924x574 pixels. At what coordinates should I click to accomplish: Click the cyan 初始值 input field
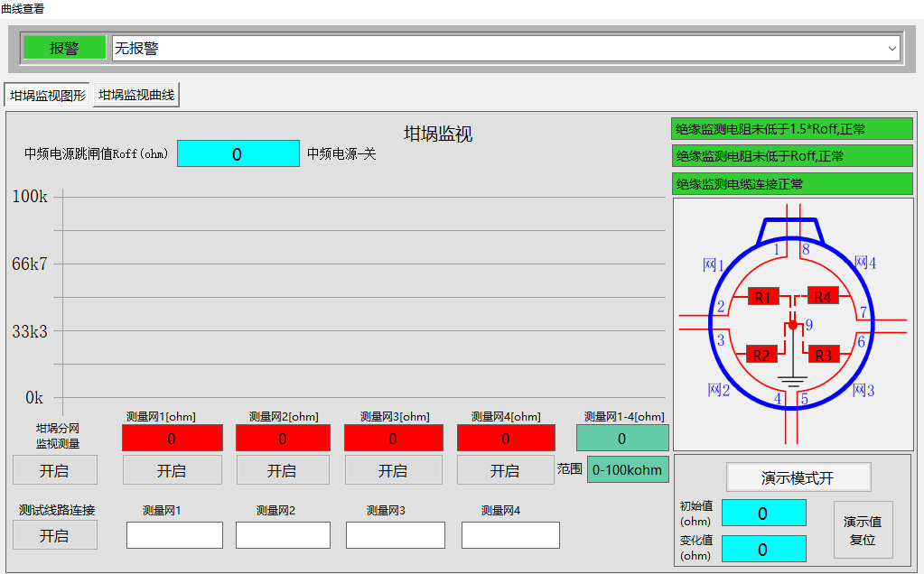[x=763, y=513]
